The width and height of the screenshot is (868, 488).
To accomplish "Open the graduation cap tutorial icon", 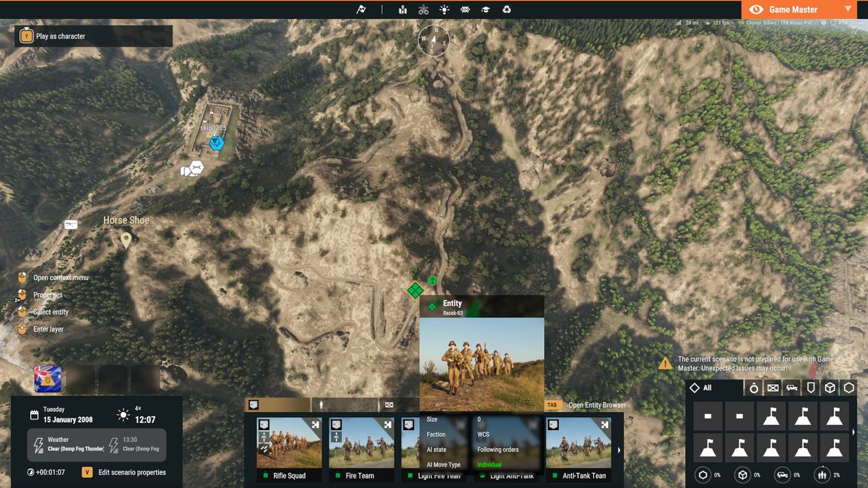I will [485, 9].
